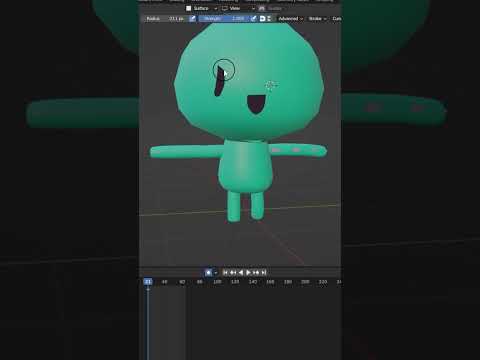The width and height of the screenshot is (480, 360).
Task: Click frame 200 on the timeline ruler
Action: (305, 282)
